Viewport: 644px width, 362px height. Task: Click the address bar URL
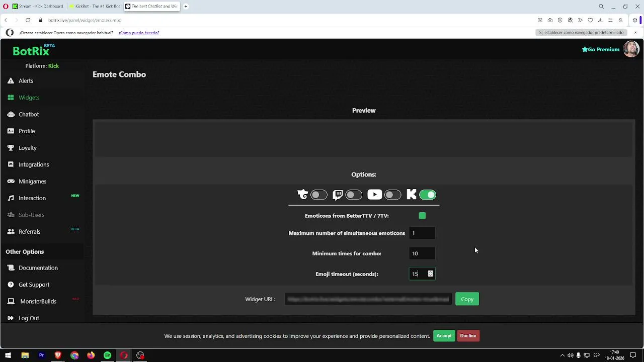click(x=85, y=20)
